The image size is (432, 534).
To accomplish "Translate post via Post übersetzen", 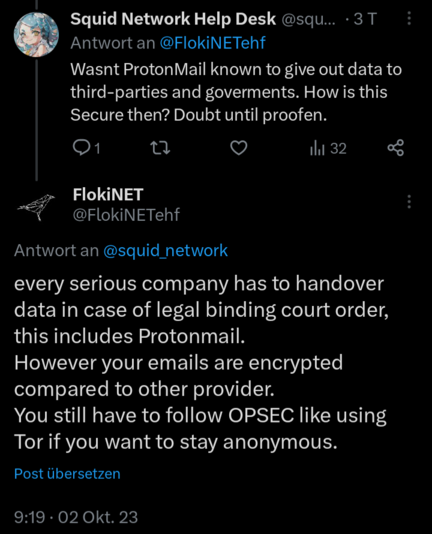I will (67, 474).
